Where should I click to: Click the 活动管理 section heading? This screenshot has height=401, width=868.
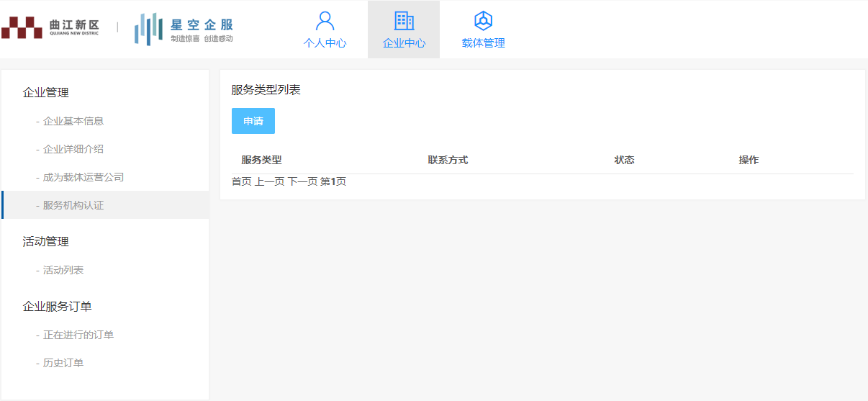[46, 241]
